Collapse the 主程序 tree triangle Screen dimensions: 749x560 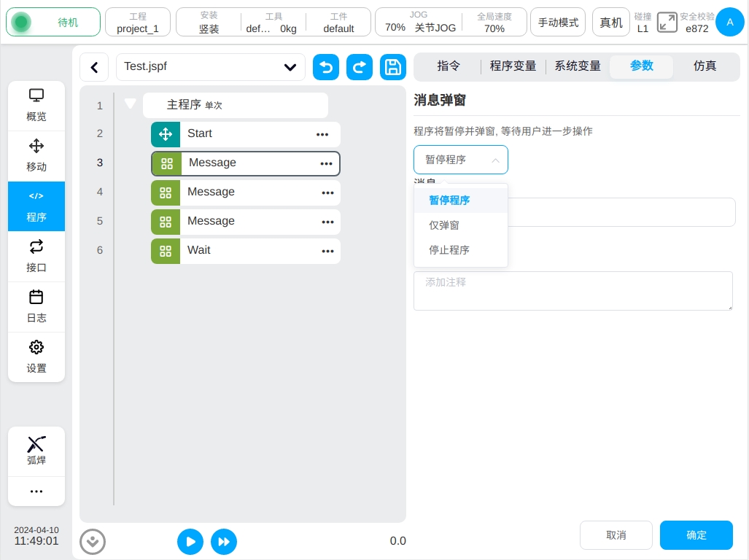click(x=131, y=104)
